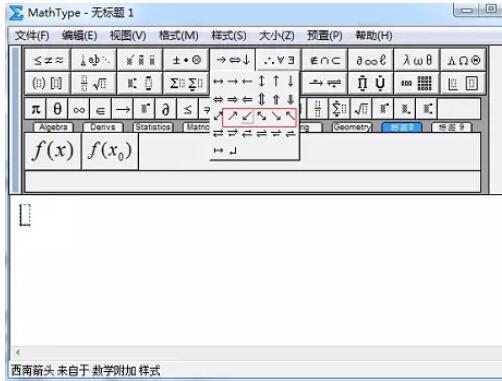Viewport: 502px width, 381px height.
Task: Click the highlighted blue tab
Action: pyautogui.click(x=402, y=127)
